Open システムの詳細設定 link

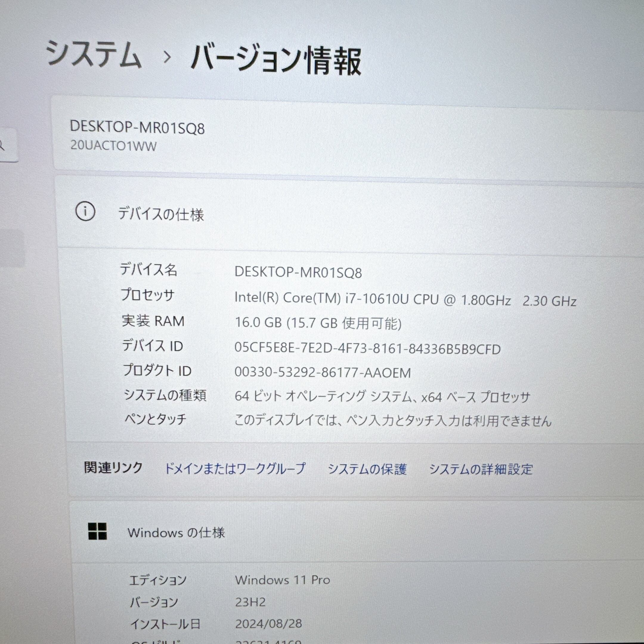tap(480, 469)
